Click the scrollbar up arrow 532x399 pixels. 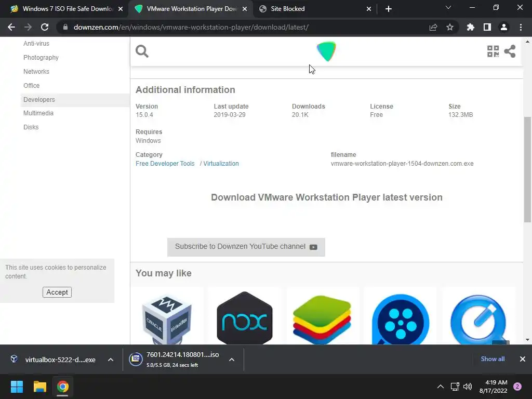pos(527,42)
